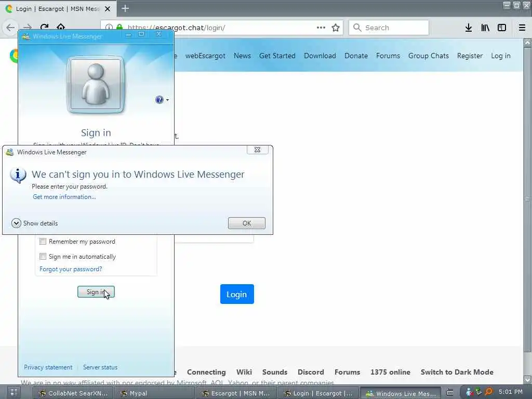Open Log in from the site navigation
The height and width of the screenshot is (399, 532).
coord(501,56)
